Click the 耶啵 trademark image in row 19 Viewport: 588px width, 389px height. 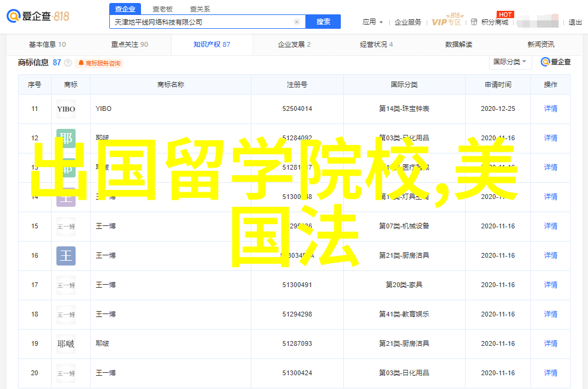(66, 344)
